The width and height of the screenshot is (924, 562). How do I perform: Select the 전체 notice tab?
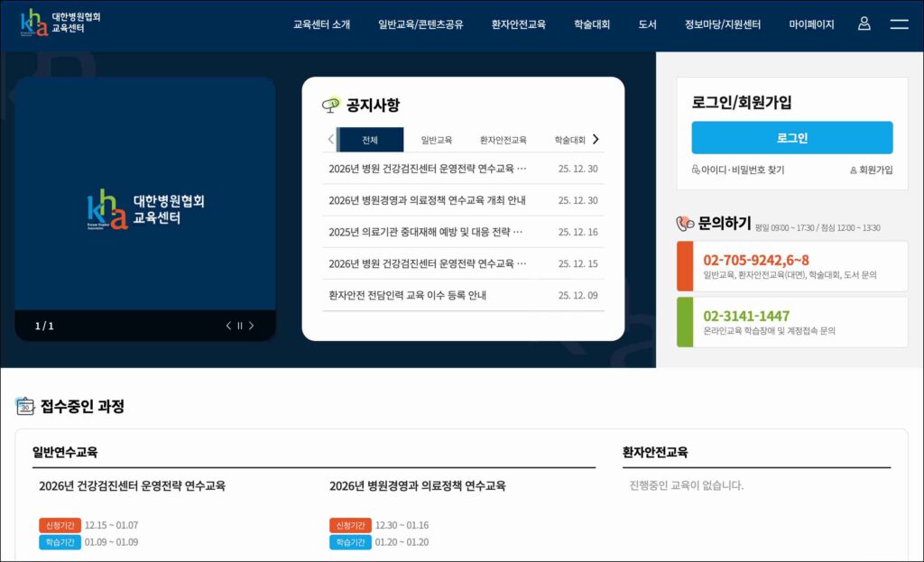[370, 140]
